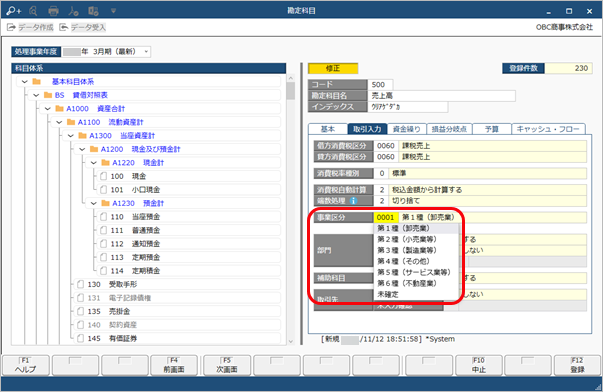Click the document icon of 114 定期積金

coord(103,271)
